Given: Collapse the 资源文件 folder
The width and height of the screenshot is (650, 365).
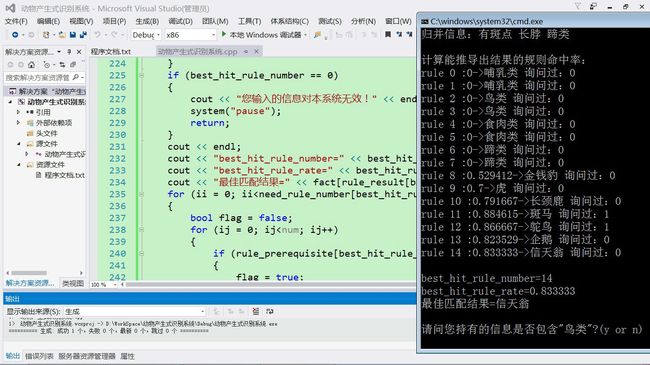Looking at the screenshot, I should coord(19,165).
